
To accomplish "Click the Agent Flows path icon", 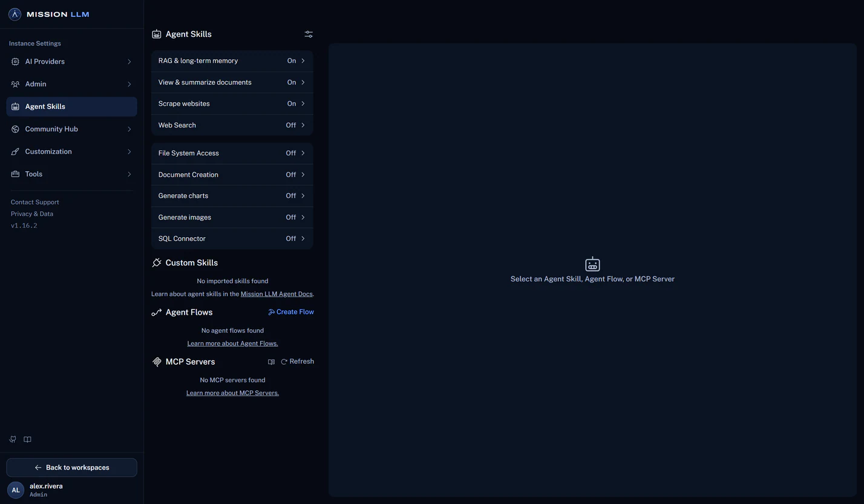I will (x=157, y=312).
